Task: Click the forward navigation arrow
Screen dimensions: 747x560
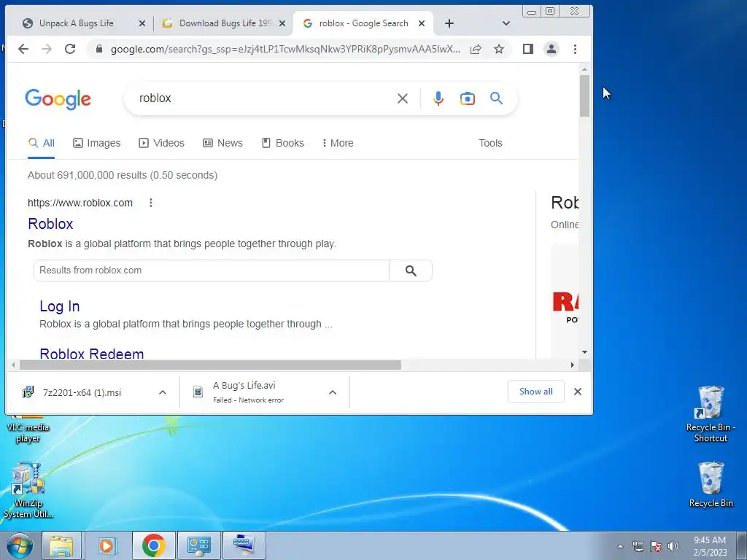Action: [x=47, y=49]
